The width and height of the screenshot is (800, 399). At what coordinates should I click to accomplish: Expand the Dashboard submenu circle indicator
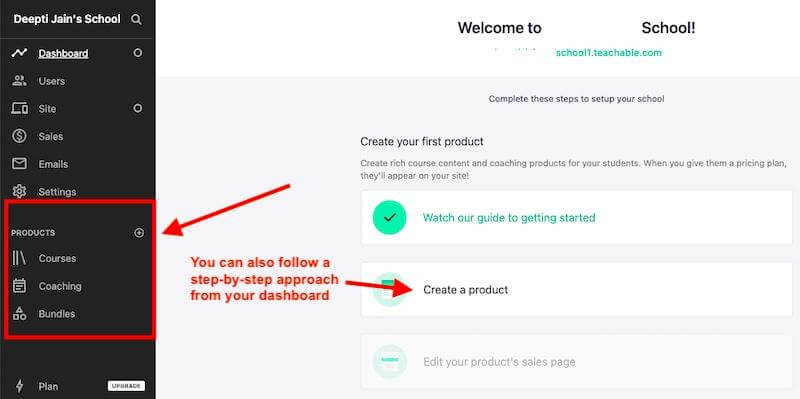137,53
